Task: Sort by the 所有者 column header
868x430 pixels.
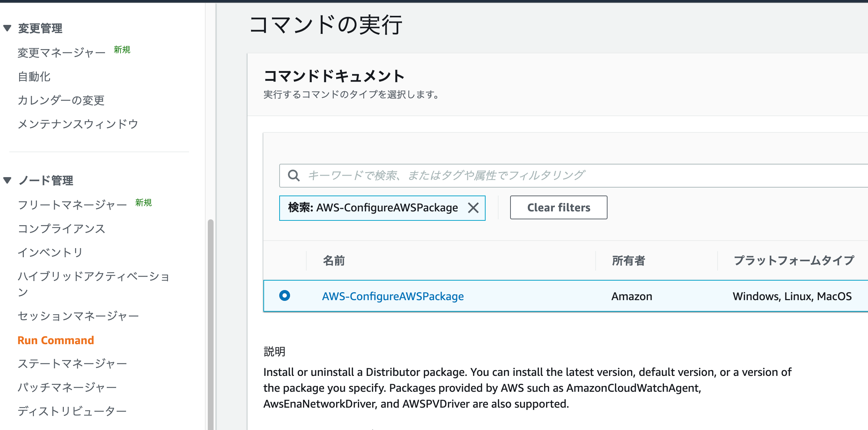Action: point(628,260)
